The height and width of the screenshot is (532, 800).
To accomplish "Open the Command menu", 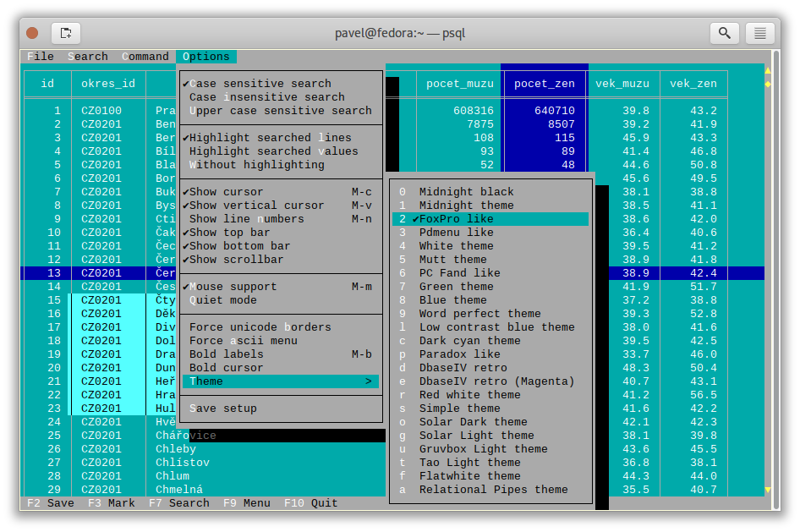I will (x=145, y=57).
